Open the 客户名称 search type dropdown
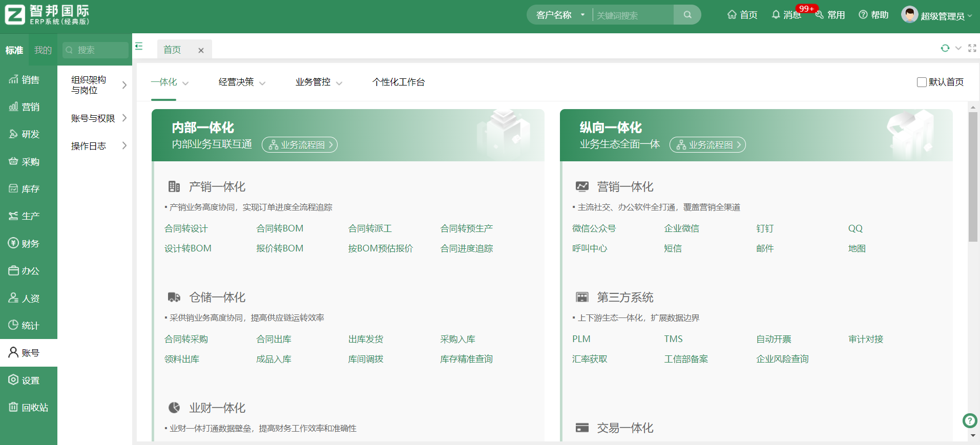980x445 pixels. tap(560, 15)
